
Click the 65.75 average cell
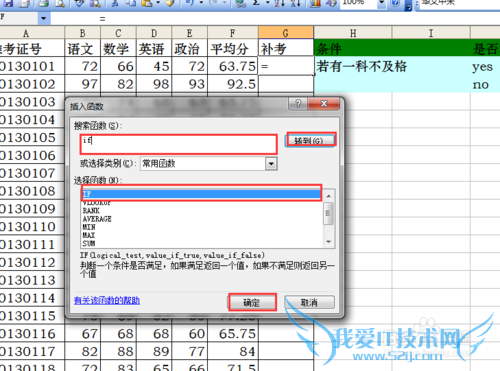(233, 334)
